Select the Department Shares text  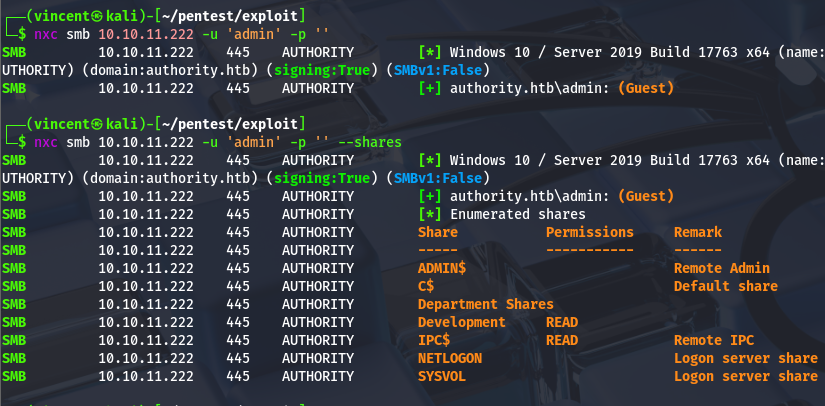tap(486, 304)
